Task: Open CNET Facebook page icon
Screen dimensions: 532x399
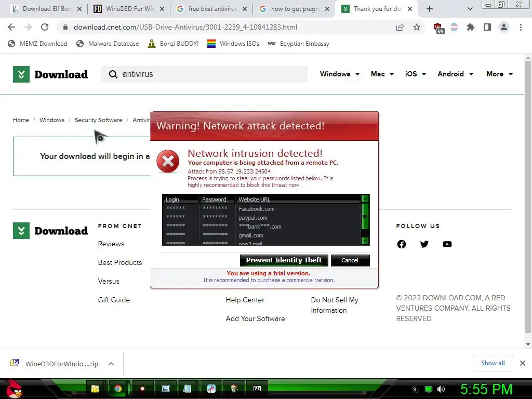Action: tap(402, 244)
